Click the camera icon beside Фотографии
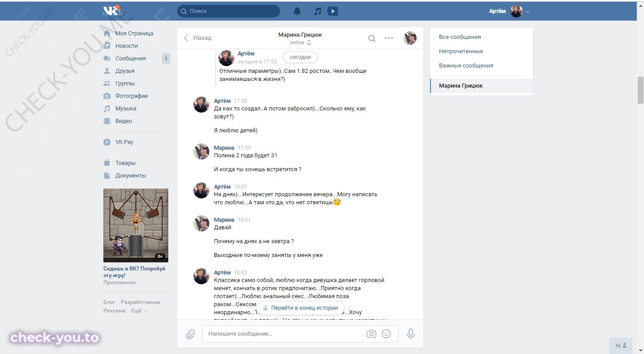 click(107, 96)
